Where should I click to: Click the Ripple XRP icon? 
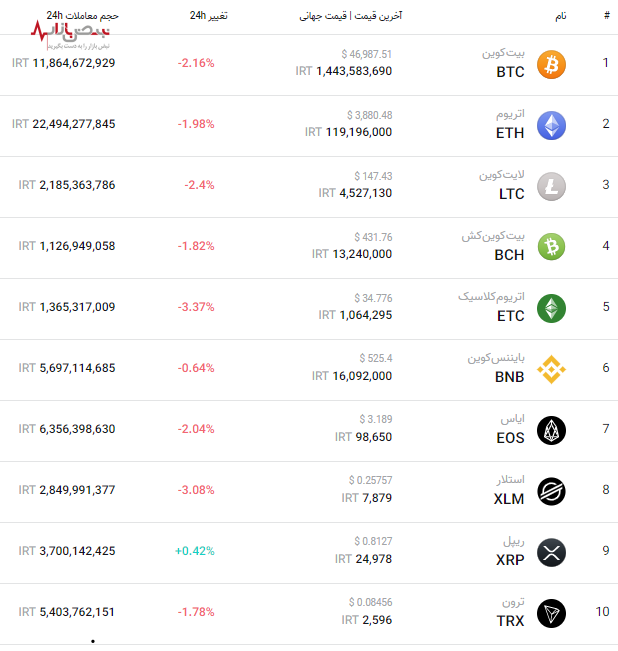(x=551, y=551)
